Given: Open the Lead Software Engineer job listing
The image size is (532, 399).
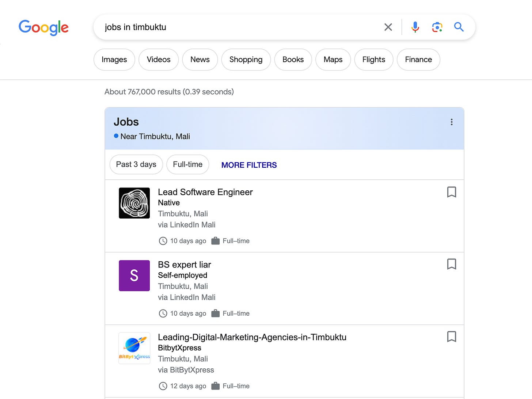Looking at the screenshot, I should tap(205, 192).
